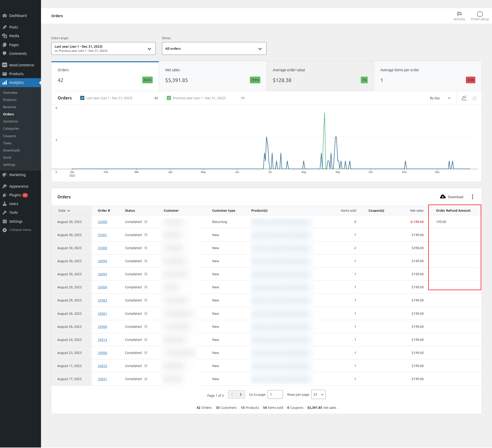Click the next page arrow button
The height and width of the screenshot is (448, 492).
pyautogui.click(x=241, y=394)
